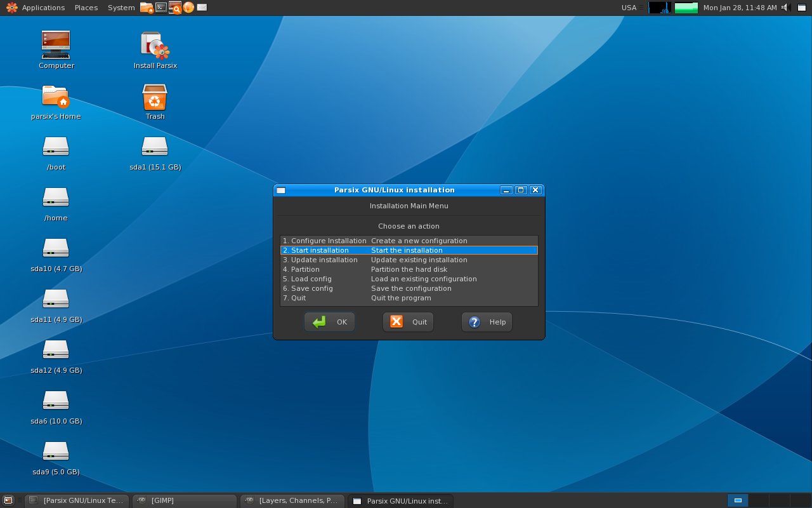Switch to Parsix GNU/Linux inst... taskbar entry

(401, 500)
